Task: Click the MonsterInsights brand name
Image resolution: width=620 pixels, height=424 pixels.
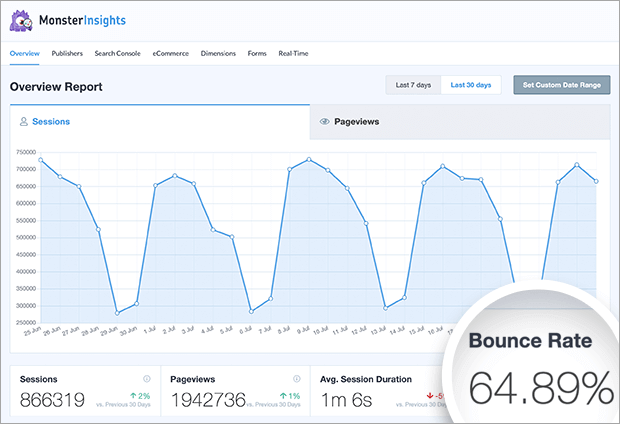Action: pyautogui.click(x=82, y=20)
